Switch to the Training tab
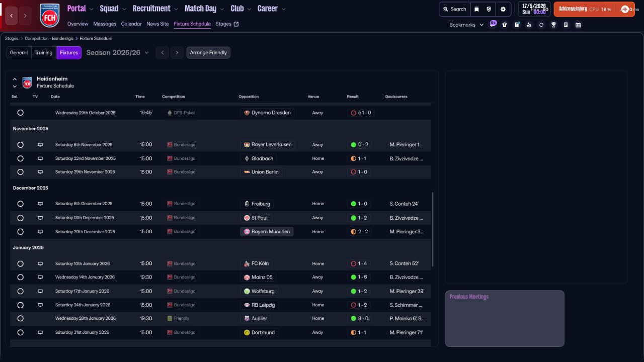The height and width of the screenshot is (362, 644). pyautogui.click(x=43, y=53)
